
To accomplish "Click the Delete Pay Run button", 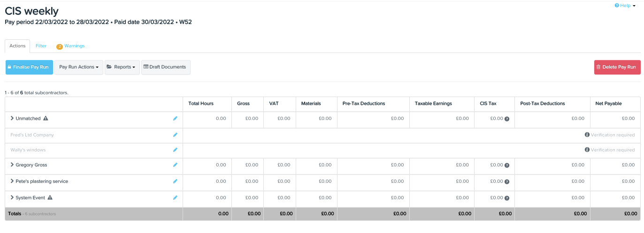I will point(617,67).
